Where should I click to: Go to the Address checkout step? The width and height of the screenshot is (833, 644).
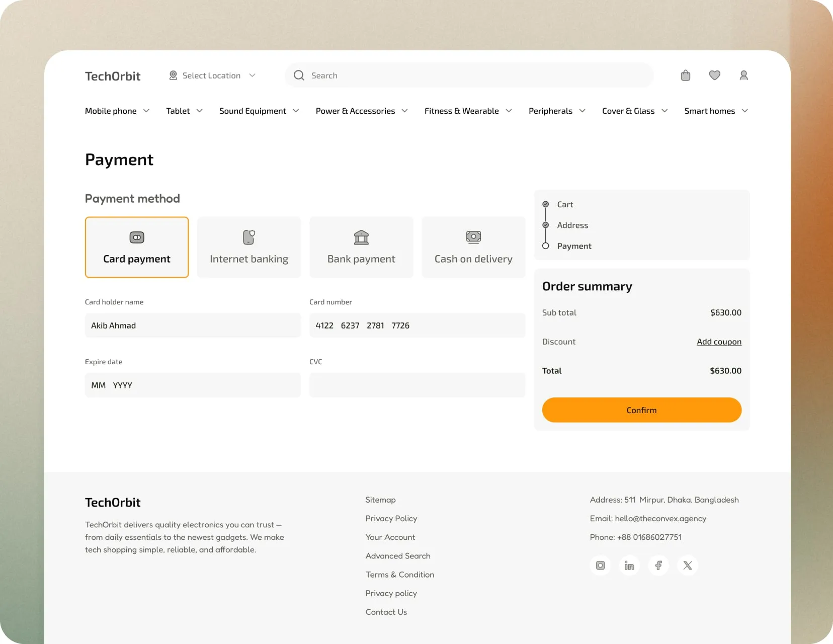(x=572, y=225)
